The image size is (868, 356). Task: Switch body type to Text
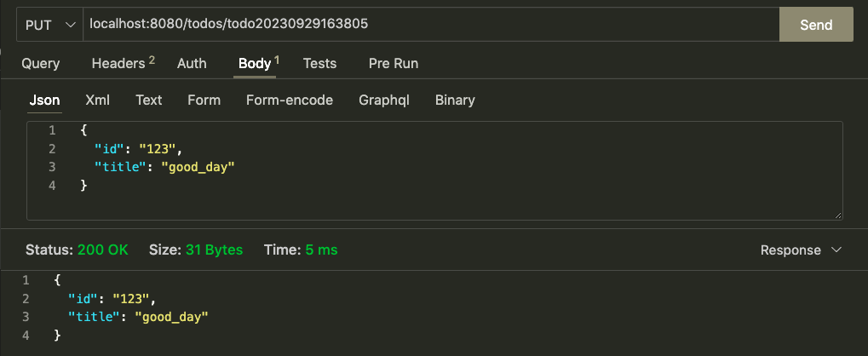pyautogui.click(x=148, y=100)
